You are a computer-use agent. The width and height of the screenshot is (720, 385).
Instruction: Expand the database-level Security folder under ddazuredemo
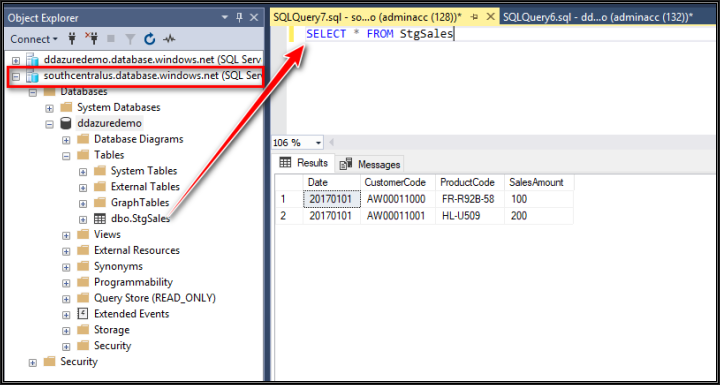point(66,347)
